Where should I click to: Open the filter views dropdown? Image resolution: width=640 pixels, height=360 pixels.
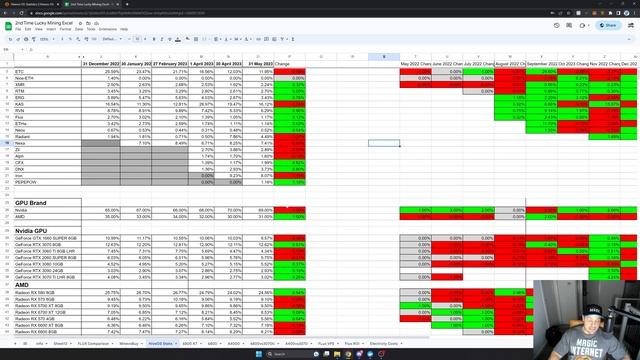(284, 39)
